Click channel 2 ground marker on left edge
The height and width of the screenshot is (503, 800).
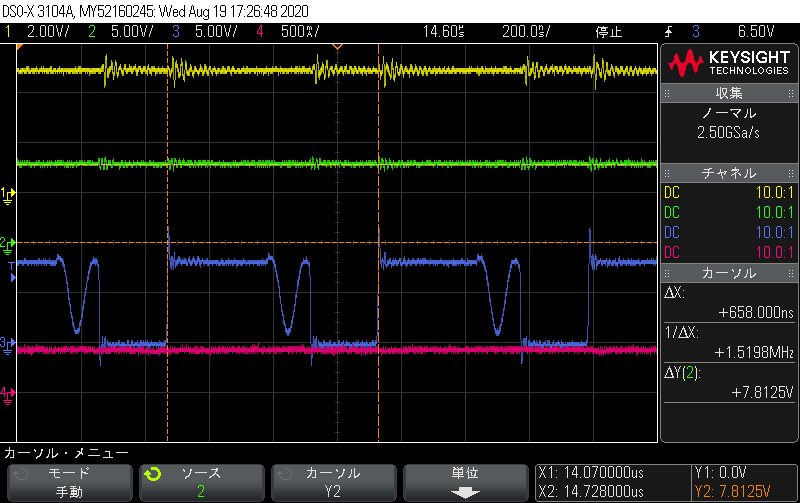click(8, 245)
